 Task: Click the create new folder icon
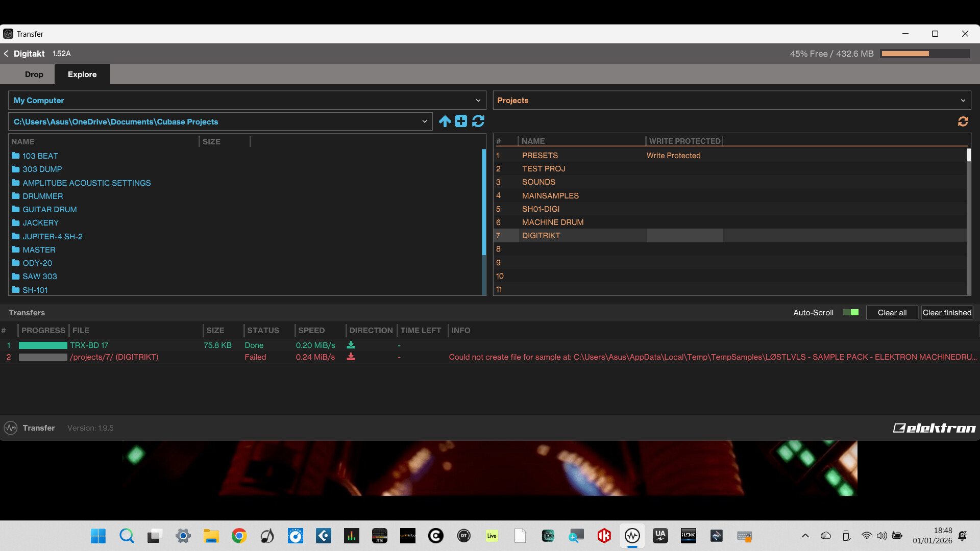[461, 121]
